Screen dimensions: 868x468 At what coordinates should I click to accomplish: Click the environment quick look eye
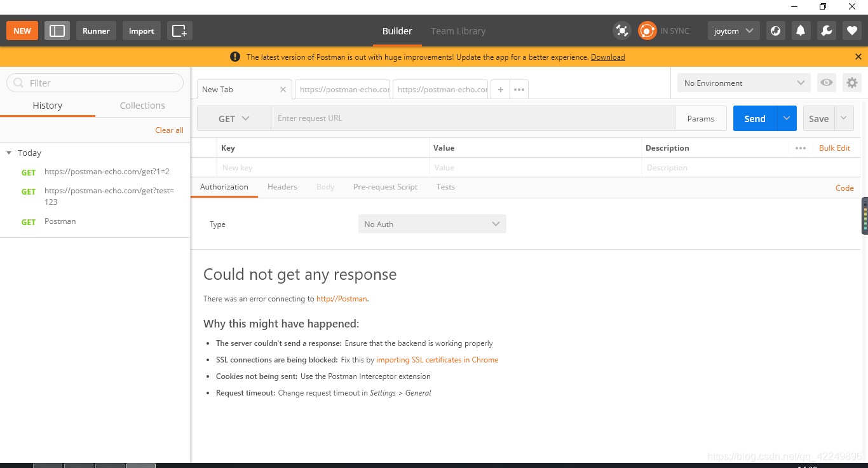pyautogui.click(x=826, y=83)
